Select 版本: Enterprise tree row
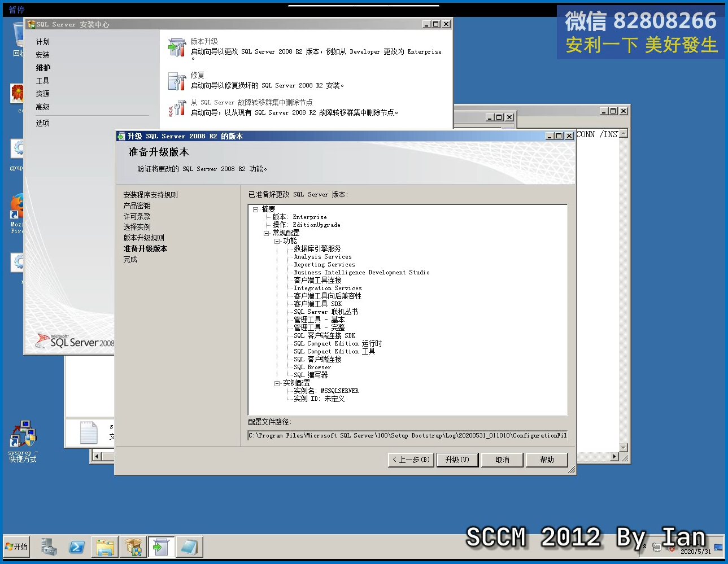The image size is (728, 564). coord(299,217)
